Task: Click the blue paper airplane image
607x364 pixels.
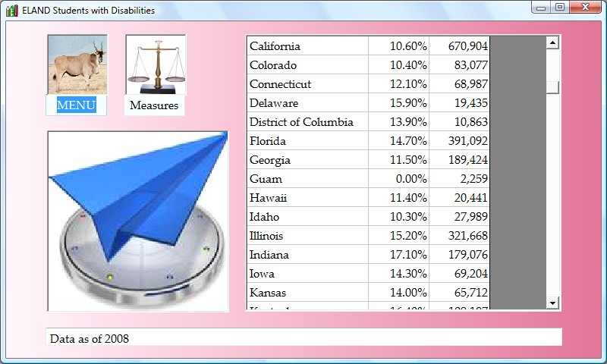Action: click(x=138, y=221)
